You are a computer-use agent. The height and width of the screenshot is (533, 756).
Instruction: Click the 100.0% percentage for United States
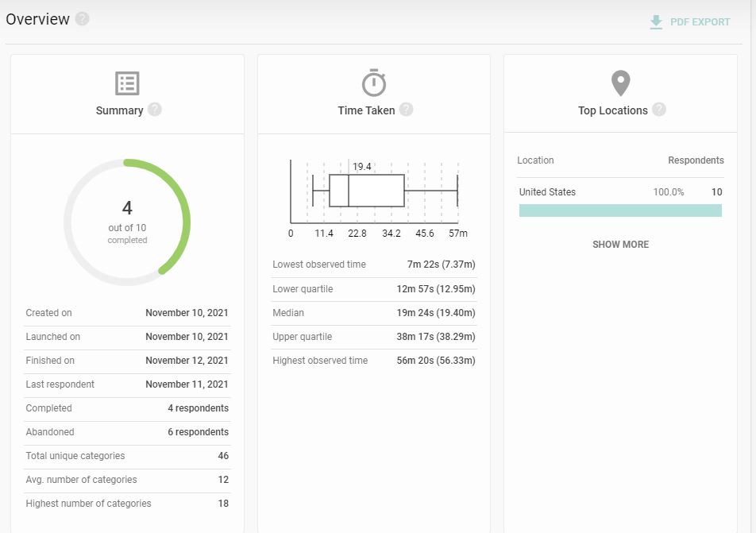click(669, 192)
